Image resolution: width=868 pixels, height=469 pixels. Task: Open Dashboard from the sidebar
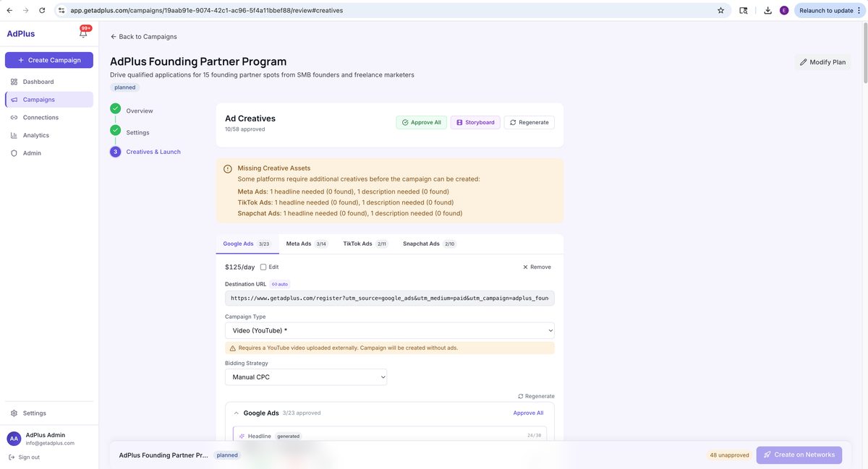49,82
